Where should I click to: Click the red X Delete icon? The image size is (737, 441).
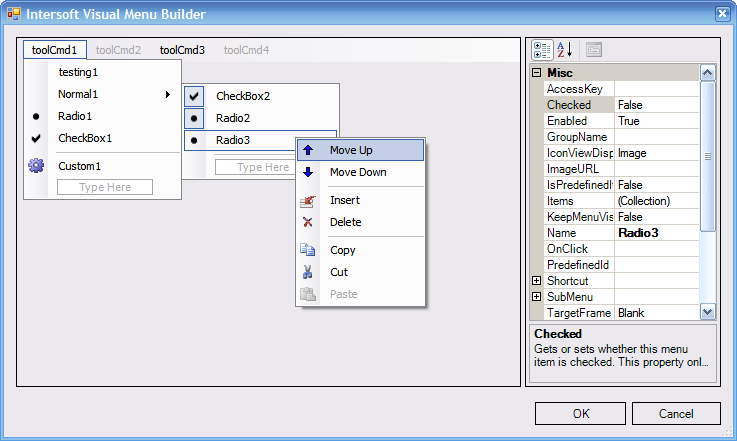click(x=308, y=222)
